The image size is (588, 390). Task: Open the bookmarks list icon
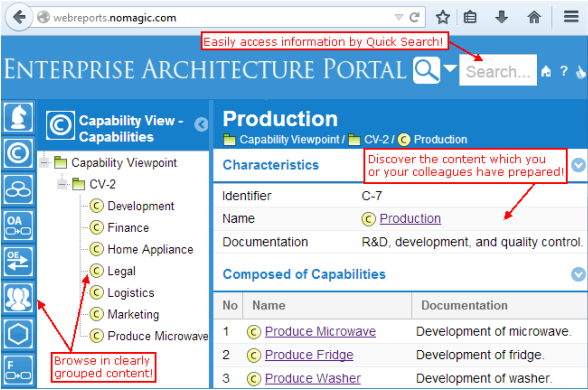470,17
